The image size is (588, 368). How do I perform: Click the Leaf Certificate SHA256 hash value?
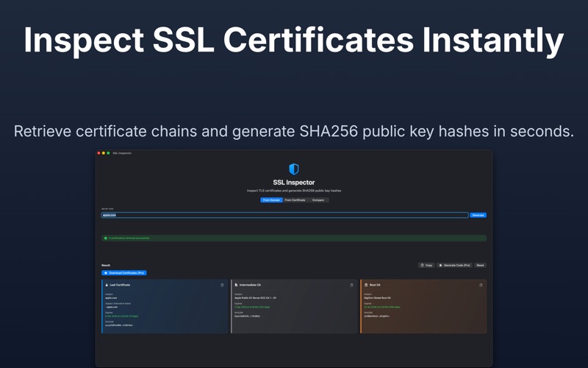pyautogui.click(x=119, y=325)
